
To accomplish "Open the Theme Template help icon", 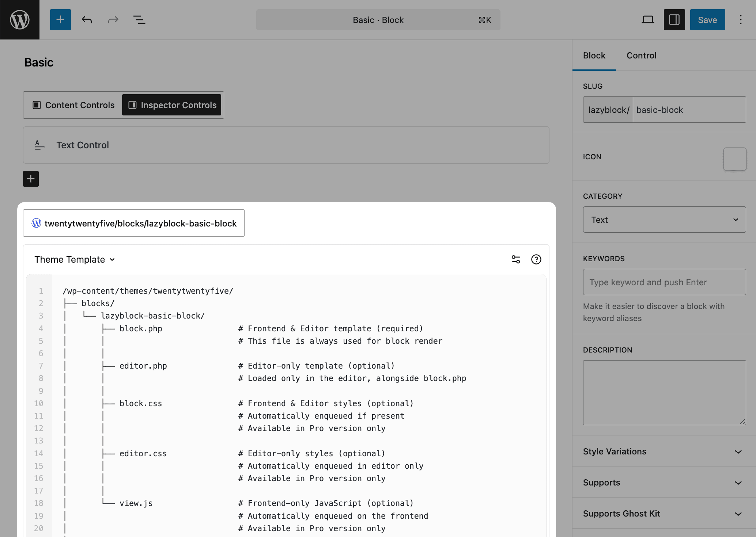I will tap(536, 259).
